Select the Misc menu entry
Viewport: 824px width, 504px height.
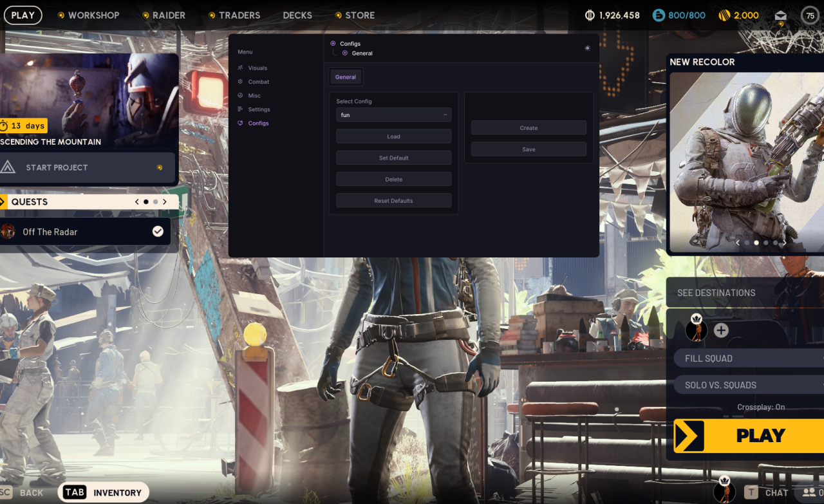click(x=254, y=95)
